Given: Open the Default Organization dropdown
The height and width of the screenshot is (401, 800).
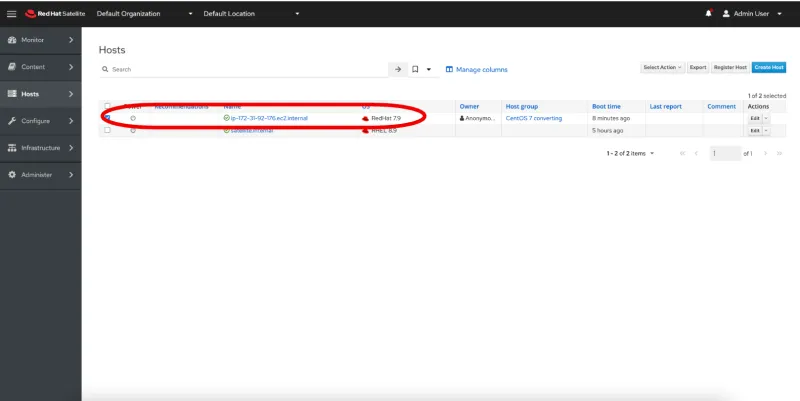Looking at the screenshot, I should [x=145, y=14].
